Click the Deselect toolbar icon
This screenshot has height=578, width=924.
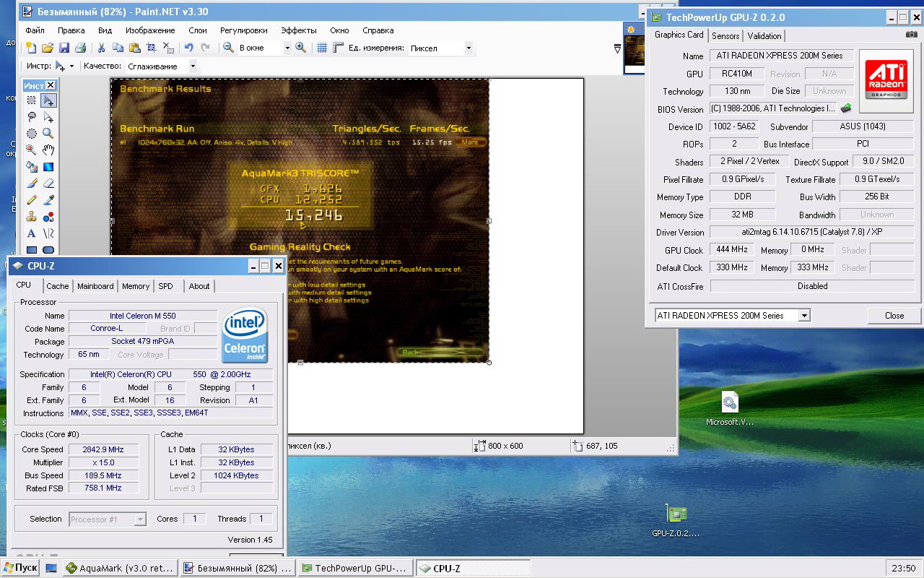[167, 48]
